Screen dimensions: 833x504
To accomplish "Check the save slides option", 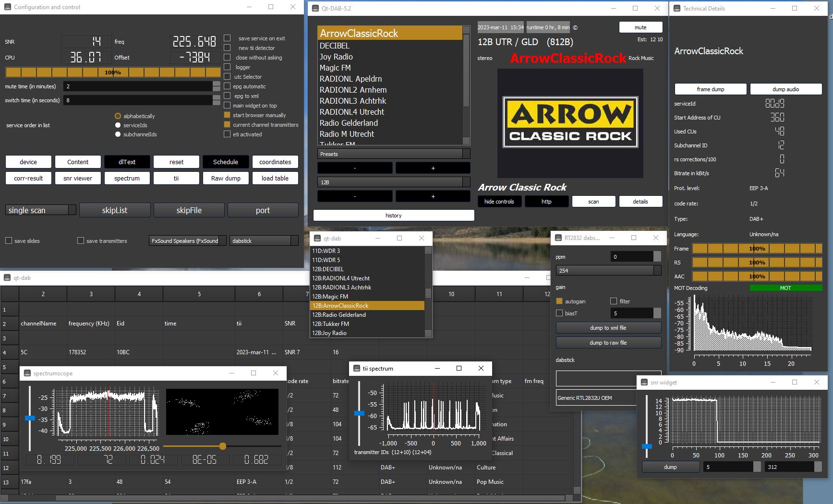I will (x=9, y=240).
